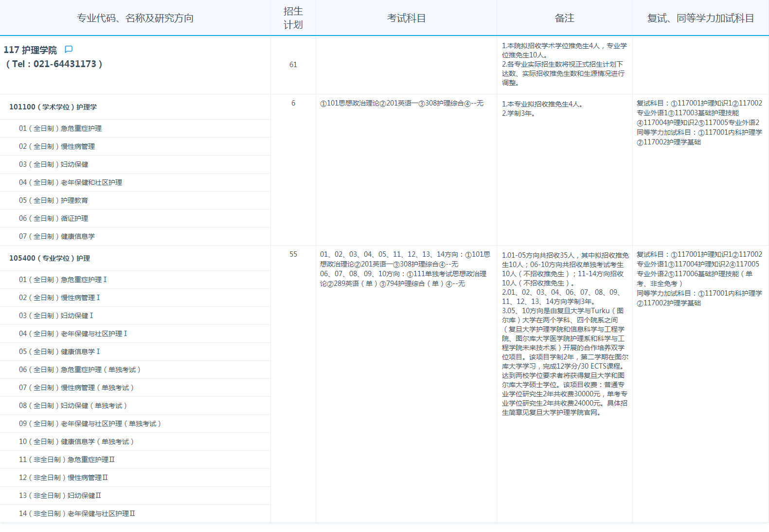Select the 105400 (专业学位) 护理 row
Screen dimensions: 769x532
pos(50,258)
